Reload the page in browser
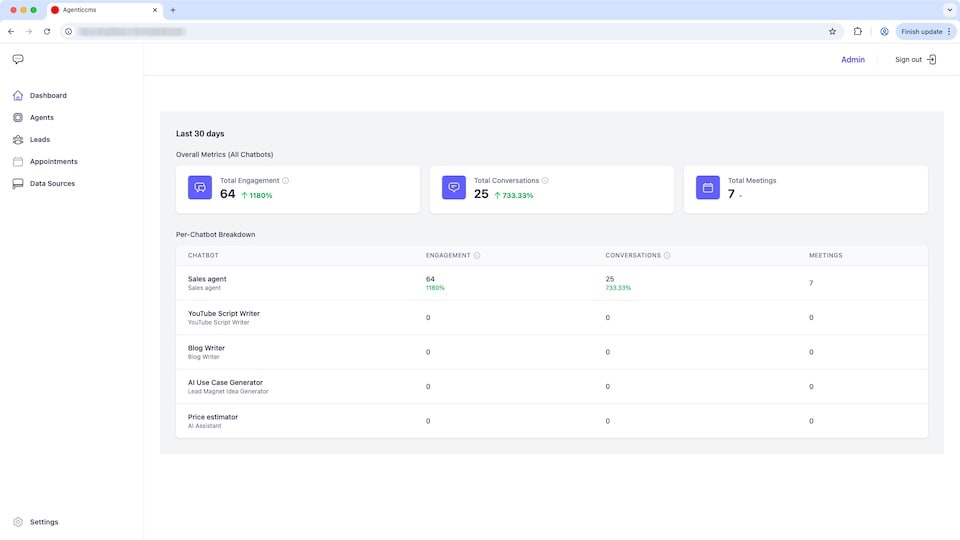Screen dimensions: 960x540 47,32
